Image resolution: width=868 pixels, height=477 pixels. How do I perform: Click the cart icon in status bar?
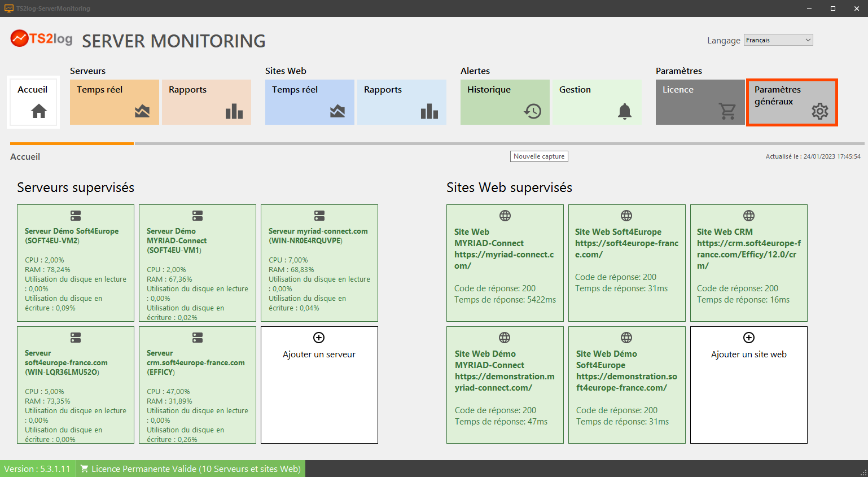point(84,469)
